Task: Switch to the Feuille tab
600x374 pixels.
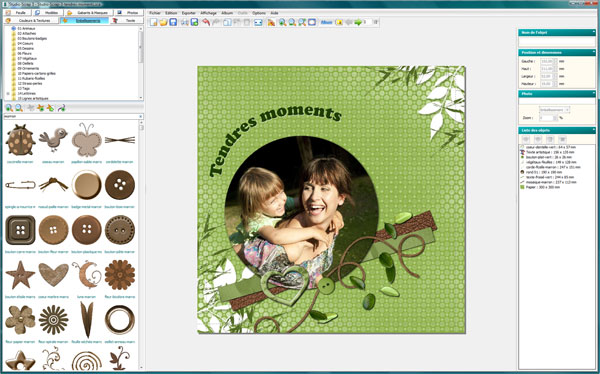Action: (18, 13)
